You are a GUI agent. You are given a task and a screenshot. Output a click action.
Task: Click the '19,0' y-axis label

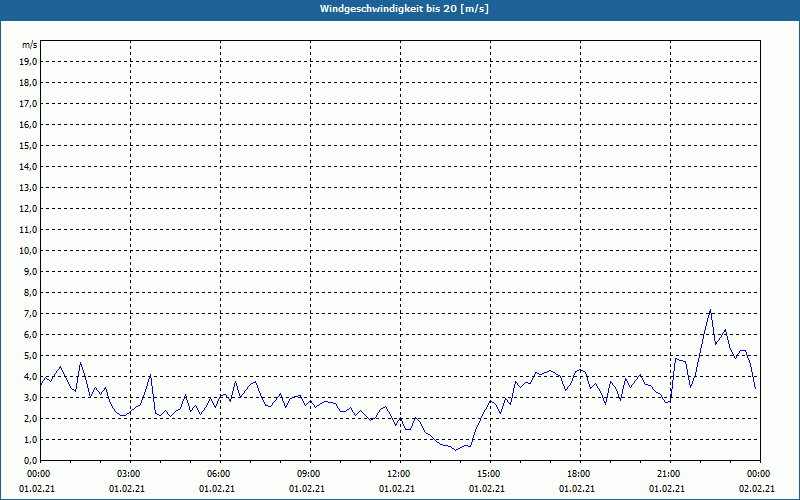pos(29,62)
